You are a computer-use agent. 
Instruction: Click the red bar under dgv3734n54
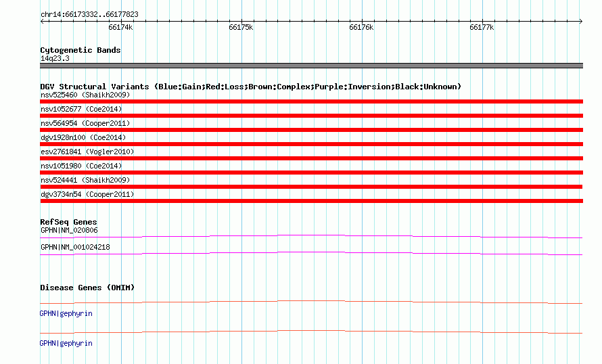(x=311, y=201)
